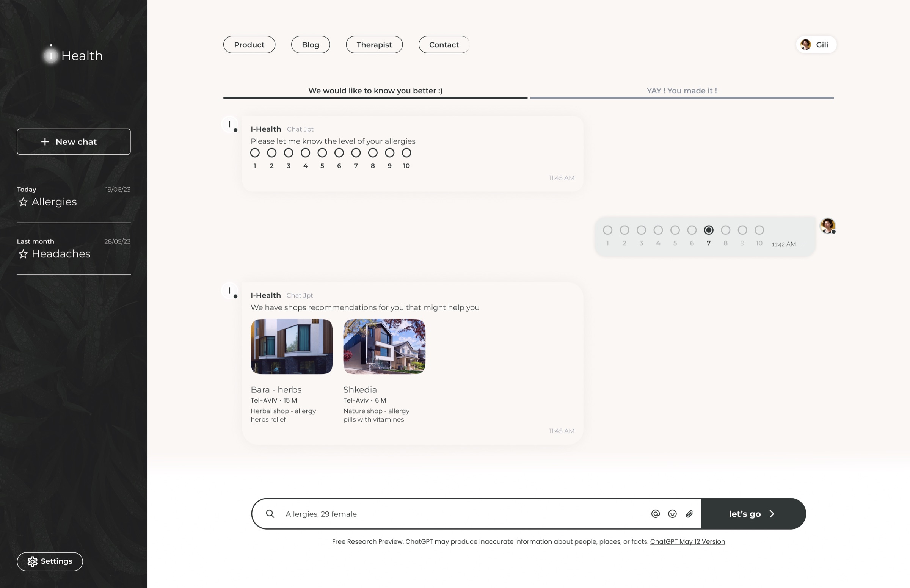The width and height of the screenshot is (910, 588).
Task: Select allergy level 8 in bot question
Action: point(373,153)
